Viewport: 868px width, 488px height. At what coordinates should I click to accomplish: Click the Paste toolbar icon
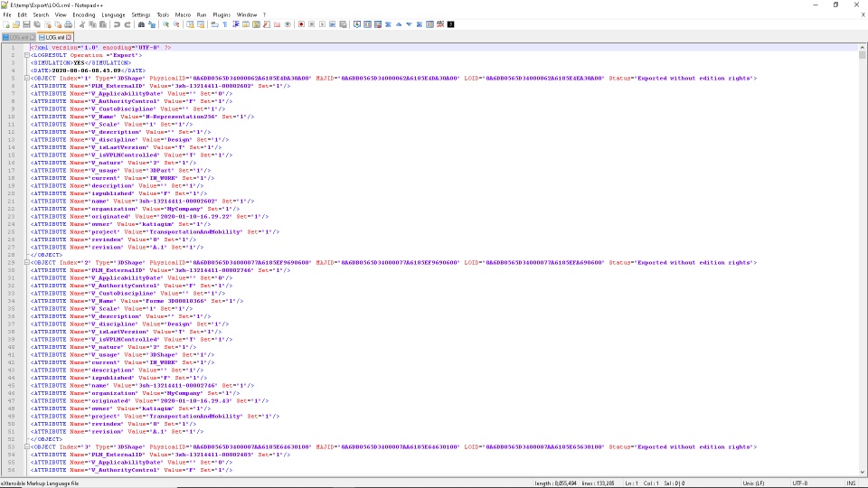pos(103,24)
